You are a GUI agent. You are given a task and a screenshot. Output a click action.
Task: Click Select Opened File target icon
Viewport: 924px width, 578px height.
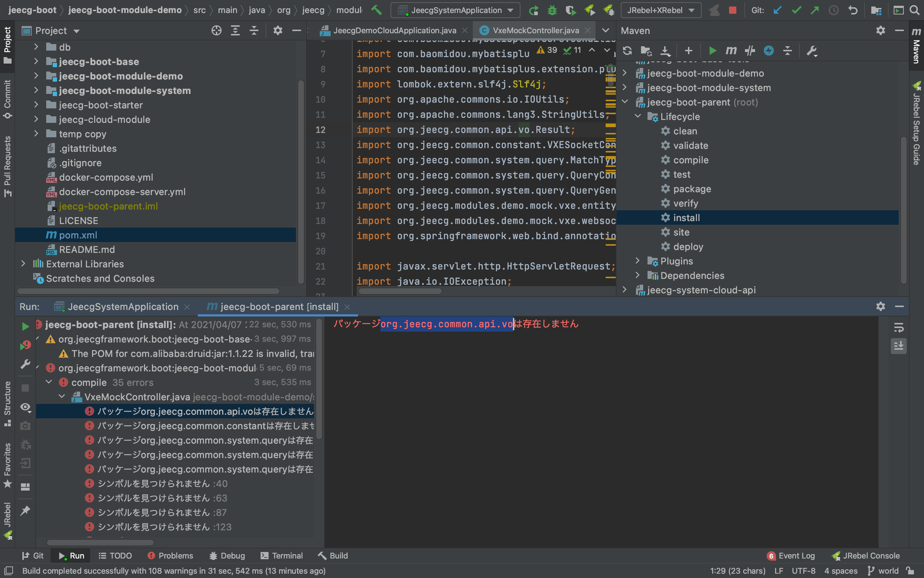click(217, 31)
